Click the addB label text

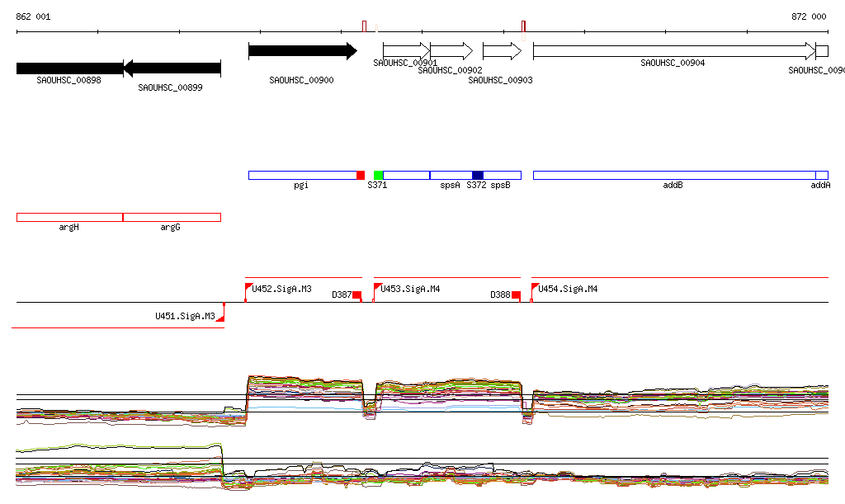pos(673,186)
